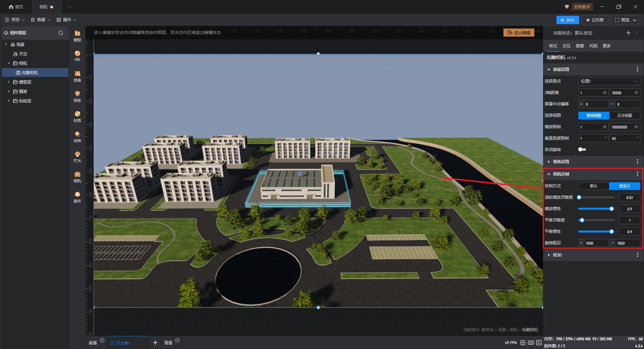The image size is (644, 349).
Task: Toggle the 自动旋转 auto-rotate switch
Action: 582,150
